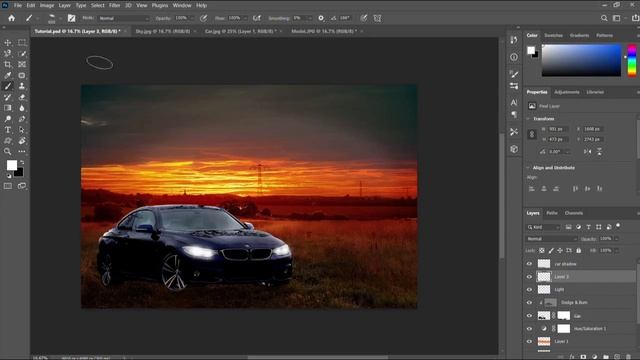This screenshot has width=640, height=360.
Task: Open the brush preset picker dropdown
Action: click(x=60, y=18)
